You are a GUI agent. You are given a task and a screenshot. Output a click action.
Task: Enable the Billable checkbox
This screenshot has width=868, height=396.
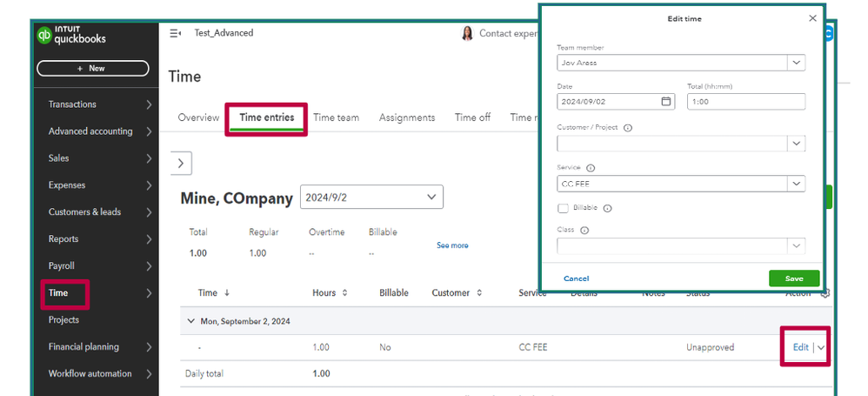coord(563,209)
